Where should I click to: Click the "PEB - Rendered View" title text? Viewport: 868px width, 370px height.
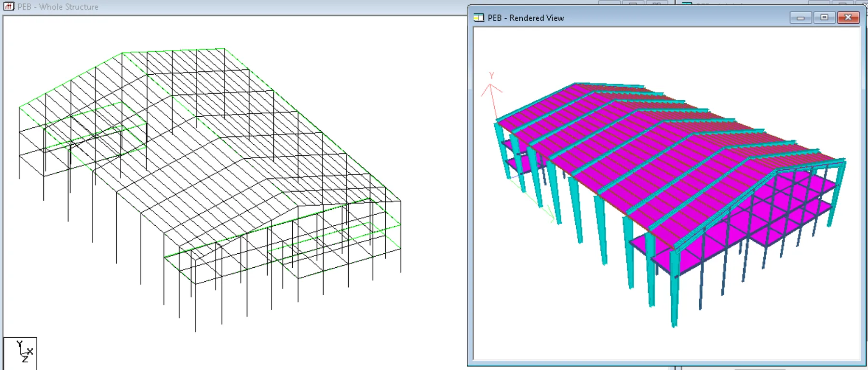tap(526, 18)
